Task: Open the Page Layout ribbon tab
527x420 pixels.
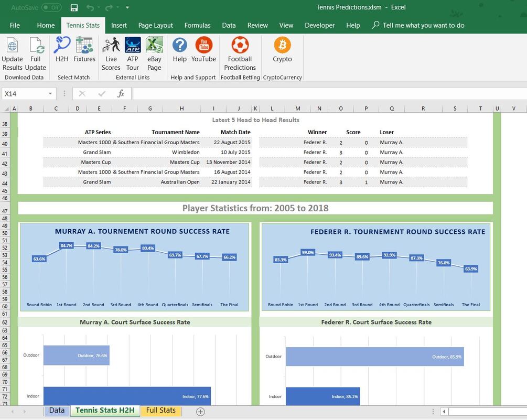Action: click(x=156, y=25)
